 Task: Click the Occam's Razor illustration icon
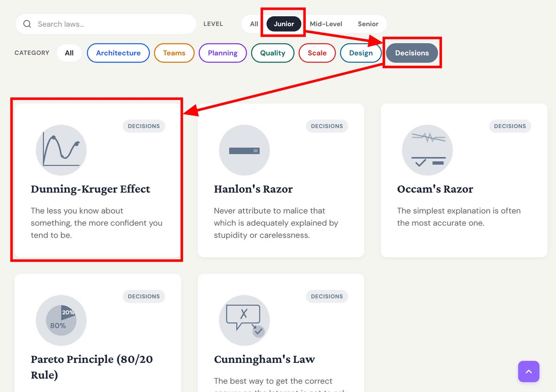pyautogui.click(x=427, y=150)
